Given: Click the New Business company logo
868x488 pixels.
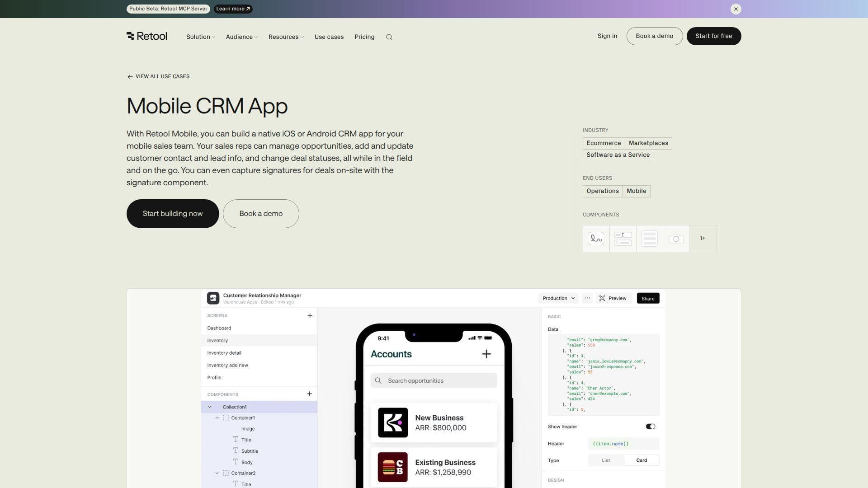Looking at the screenshot, I should (x=393, y=423).
